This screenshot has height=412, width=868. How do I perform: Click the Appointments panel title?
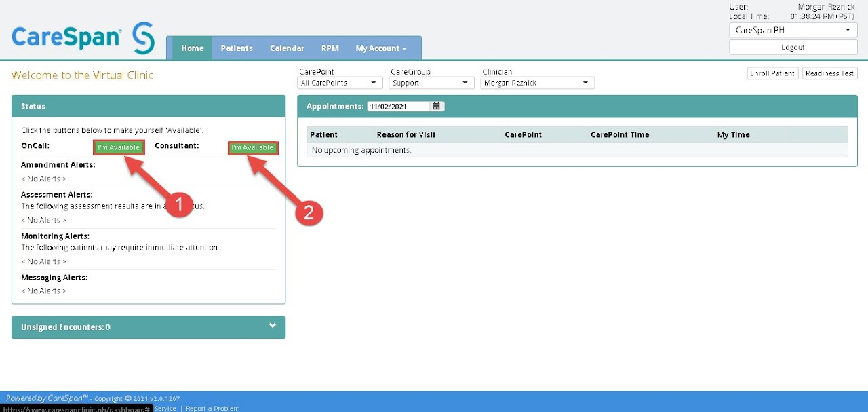[336, 107]
